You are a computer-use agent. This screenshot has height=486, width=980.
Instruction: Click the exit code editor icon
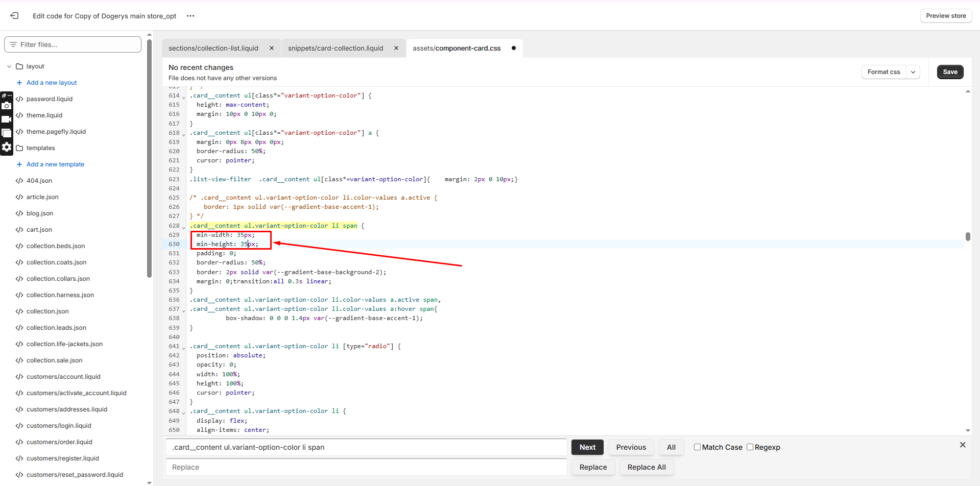(x=14, y=16)
